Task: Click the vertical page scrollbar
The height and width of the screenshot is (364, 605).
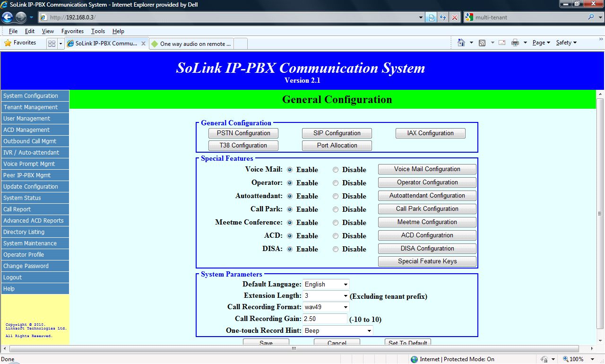Action: [600, 213]
